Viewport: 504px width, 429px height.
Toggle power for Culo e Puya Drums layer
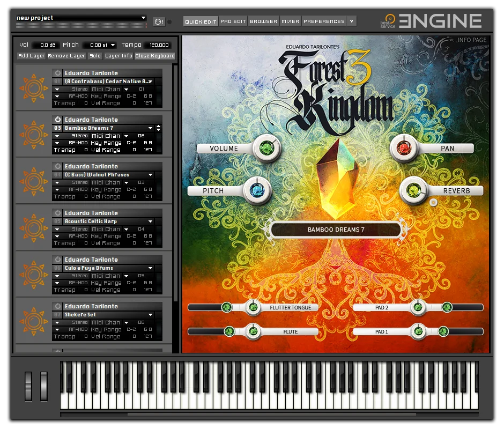[57, 259]
